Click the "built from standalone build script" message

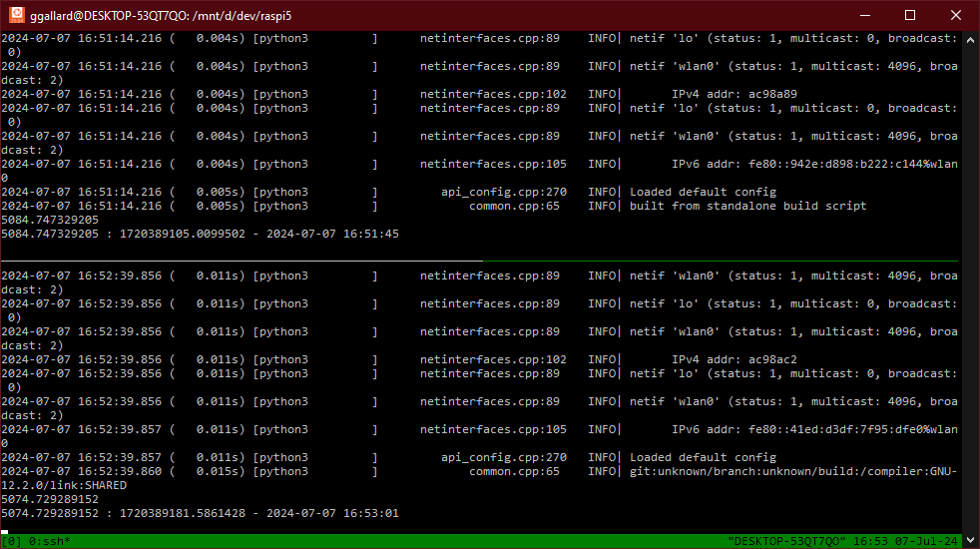tap(747, 206)
